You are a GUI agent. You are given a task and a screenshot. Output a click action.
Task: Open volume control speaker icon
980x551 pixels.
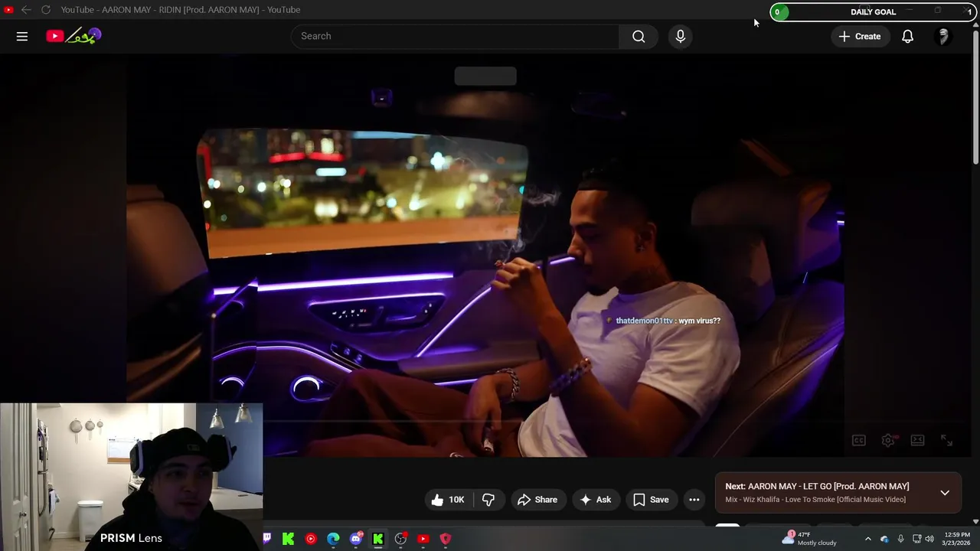coord(929,539)
